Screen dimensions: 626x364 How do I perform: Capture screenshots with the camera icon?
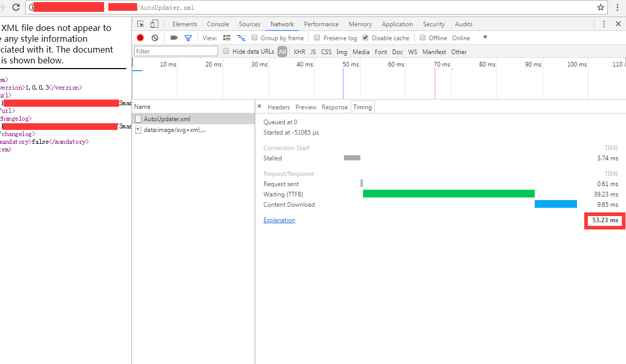point(174,38)
